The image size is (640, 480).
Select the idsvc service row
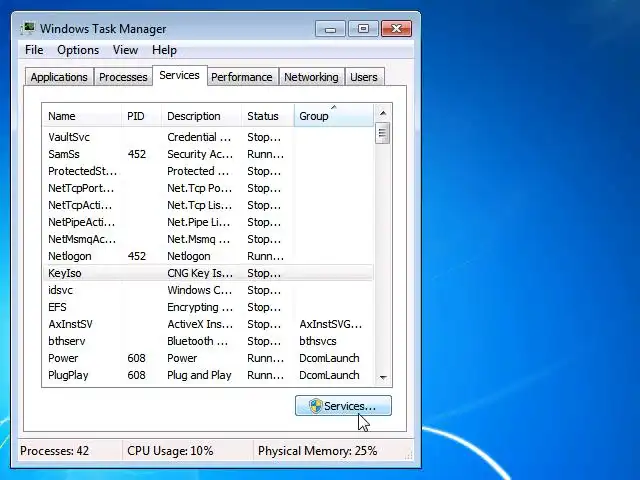(208, 290)
